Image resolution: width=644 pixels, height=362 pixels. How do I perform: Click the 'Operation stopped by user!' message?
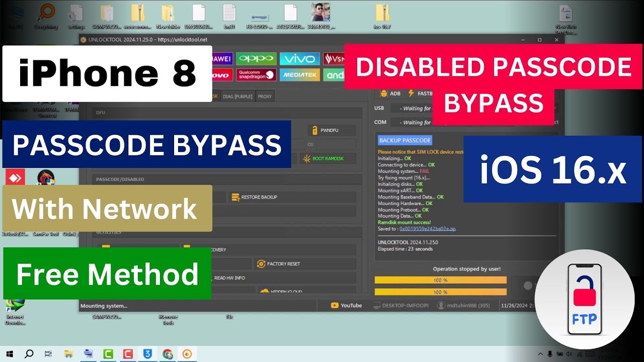467,269
